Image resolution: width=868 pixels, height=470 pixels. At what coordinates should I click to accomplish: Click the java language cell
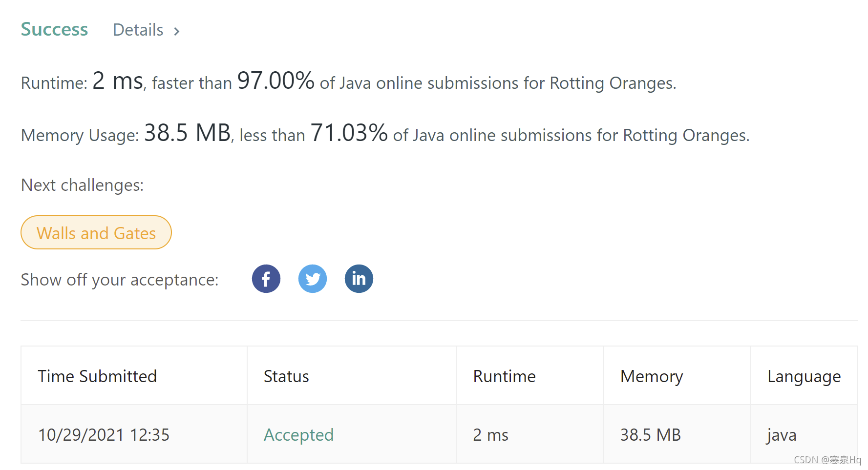pyautogui.click(x=782, y=434)
